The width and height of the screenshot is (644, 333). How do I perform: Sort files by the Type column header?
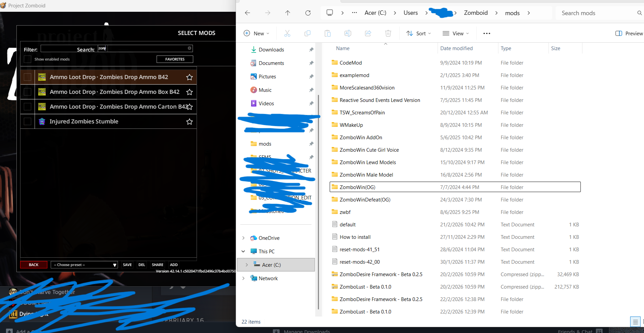point(506,48)
